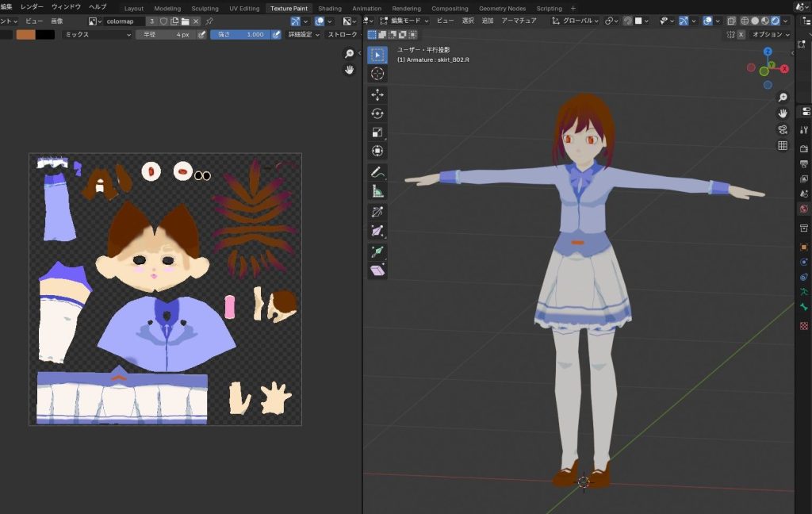
Task: Pick the Annotate pencil tool
Action: pyautogui.click(x=377, y=172)
